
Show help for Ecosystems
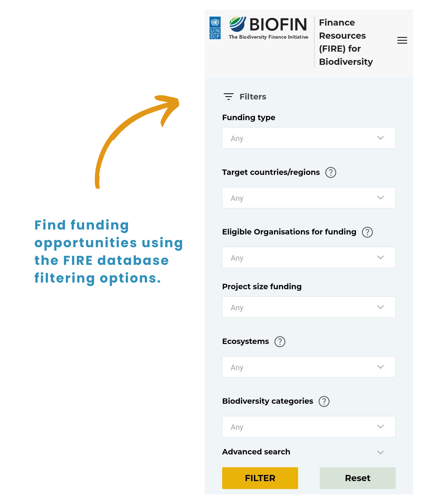[x=280, y=342]
